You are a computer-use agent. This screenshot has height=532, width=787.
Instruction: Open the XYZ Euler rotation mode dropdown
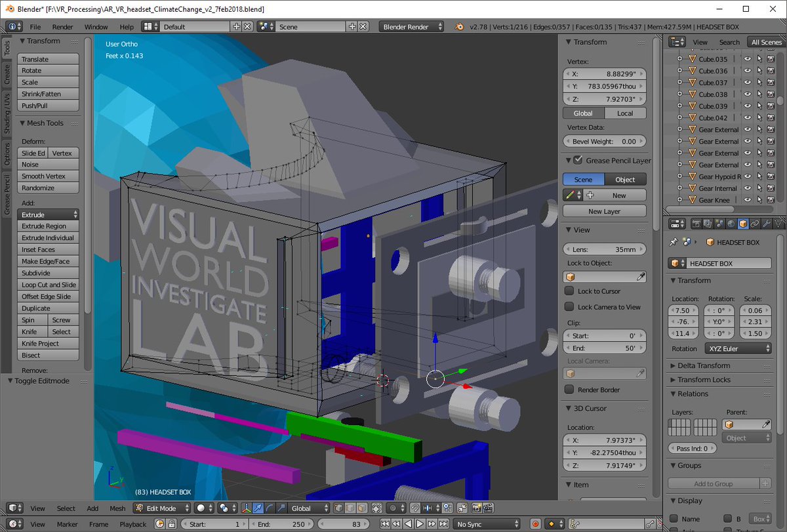click(738, 348)
